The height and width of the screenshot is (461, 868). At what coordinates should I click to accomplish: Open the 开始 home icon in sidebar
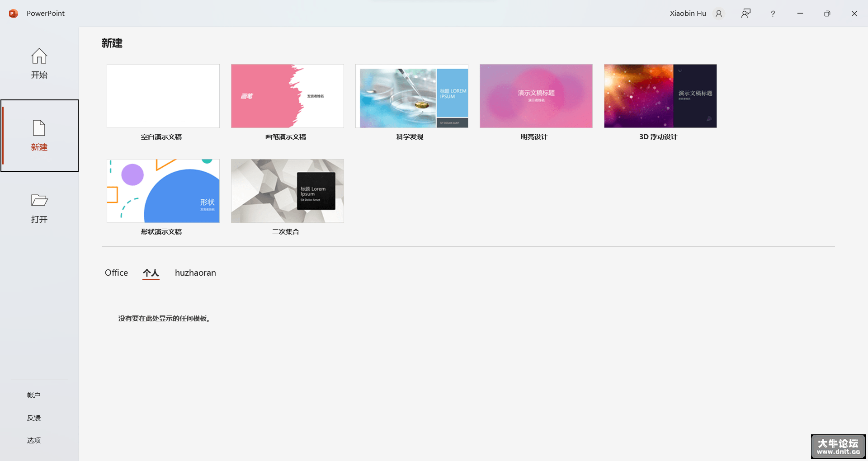coord(39,56)
